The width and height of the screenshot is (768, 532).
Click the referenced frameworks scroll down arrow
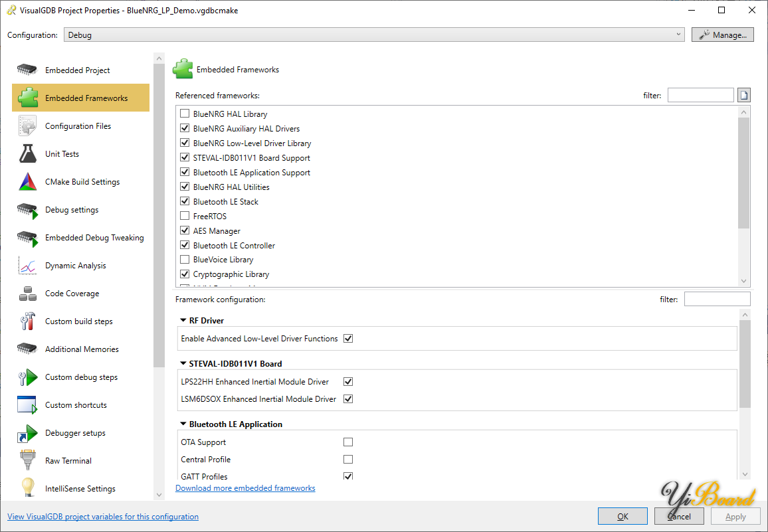pos(743,281)
